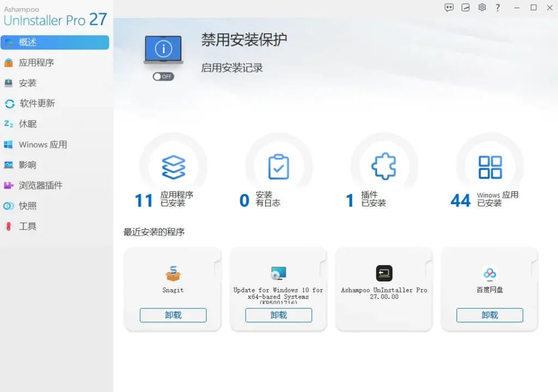Toggle the install protection OFF switch
This screenshot has width=558, height=392.
coord(163,76)
